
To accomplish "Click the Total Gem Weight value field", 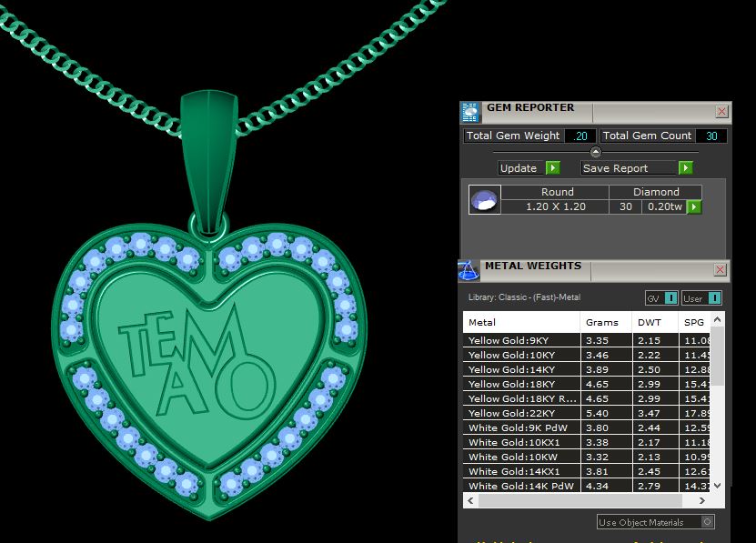I will coord(580,136).
